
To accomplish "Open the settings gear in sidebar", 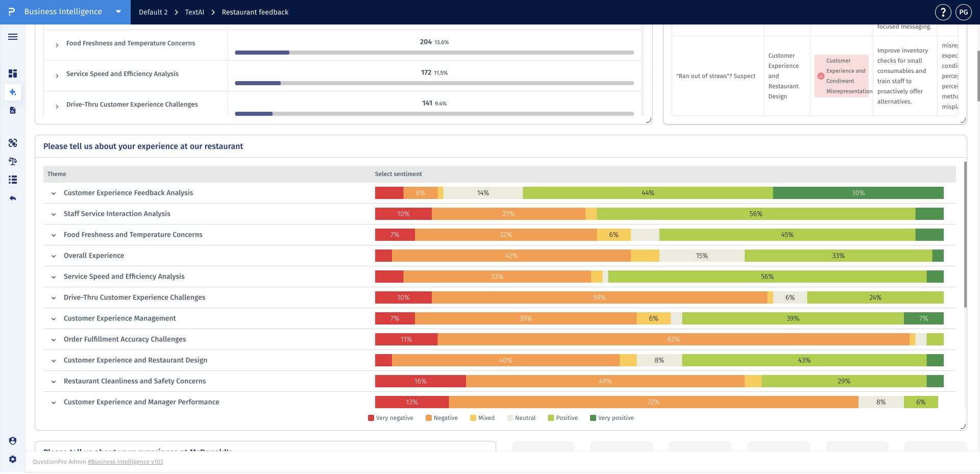I will pyautogui.click(x=13, y=459).
